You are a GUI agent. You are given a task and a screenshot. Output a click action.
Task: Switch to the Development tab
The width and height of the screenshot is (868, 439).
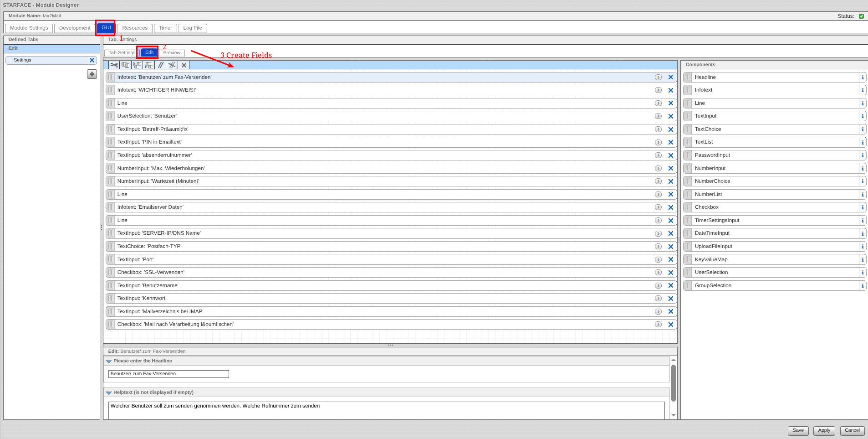coord(75,28)
